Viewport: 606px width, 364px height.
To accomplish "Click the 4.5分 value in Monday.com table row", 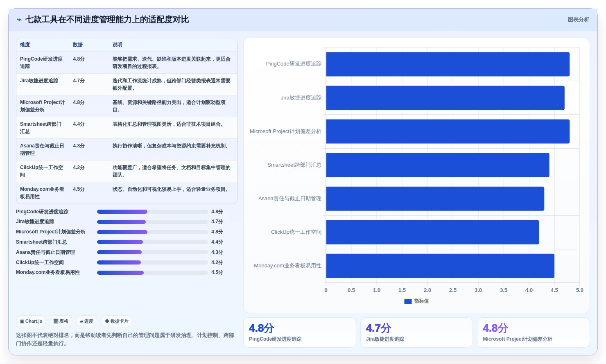I will [79, 189].
